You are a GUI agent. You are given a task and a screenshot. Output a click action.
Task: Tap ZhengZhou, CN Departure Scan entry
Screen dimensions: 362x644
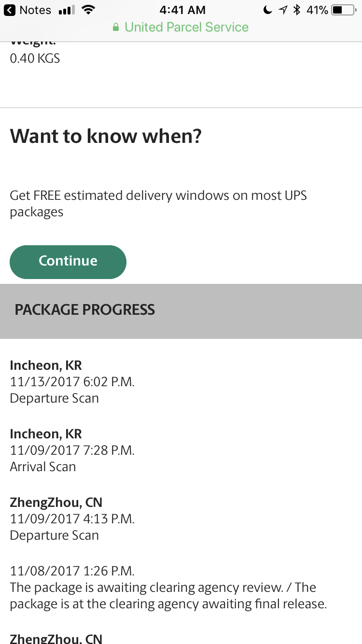click(x=72, y=518)
